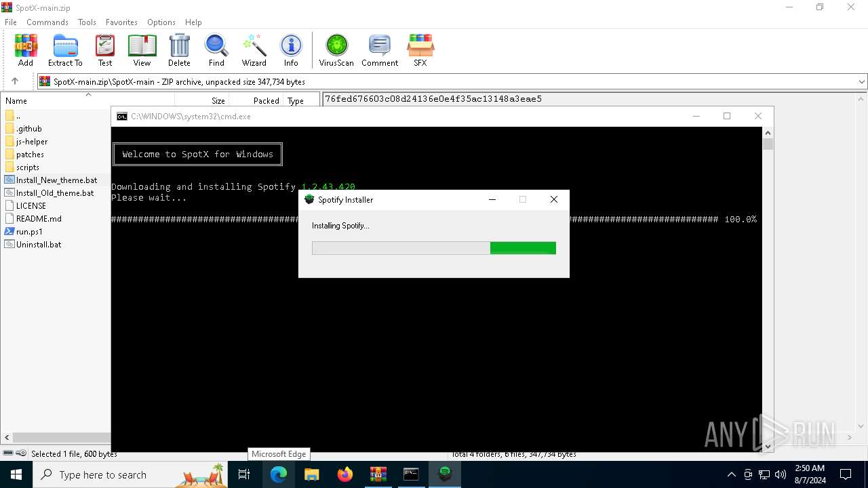Open the File menu

pos(11,22)
